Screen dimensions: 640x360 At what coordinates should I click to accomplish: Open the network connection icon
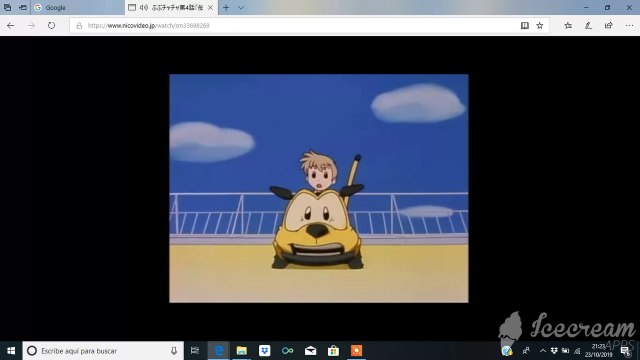point(577,351)
